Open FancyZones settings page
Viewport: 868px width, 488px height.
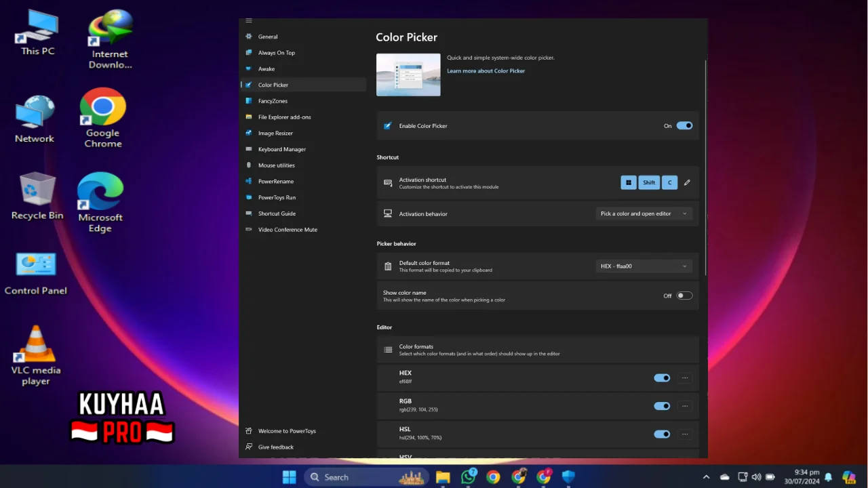273,101
